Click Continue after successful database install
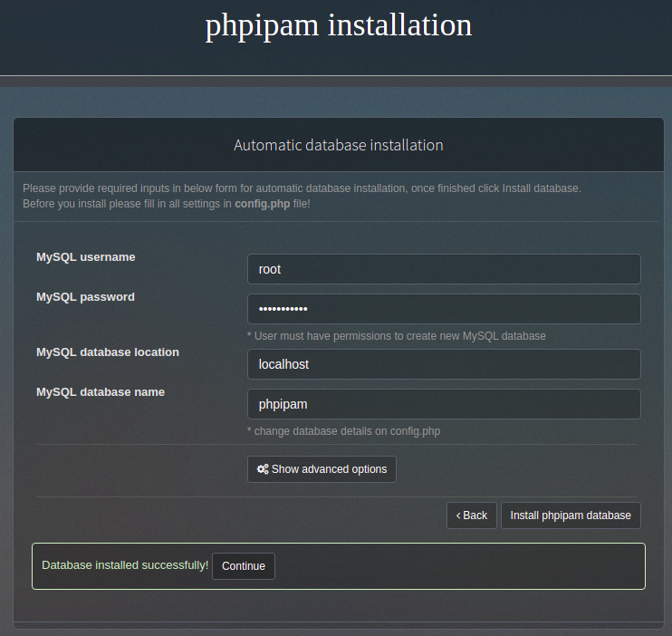Image resolution: width=672 pixels, height=636 pixels. pyautogui.click(x=244, y=566)
